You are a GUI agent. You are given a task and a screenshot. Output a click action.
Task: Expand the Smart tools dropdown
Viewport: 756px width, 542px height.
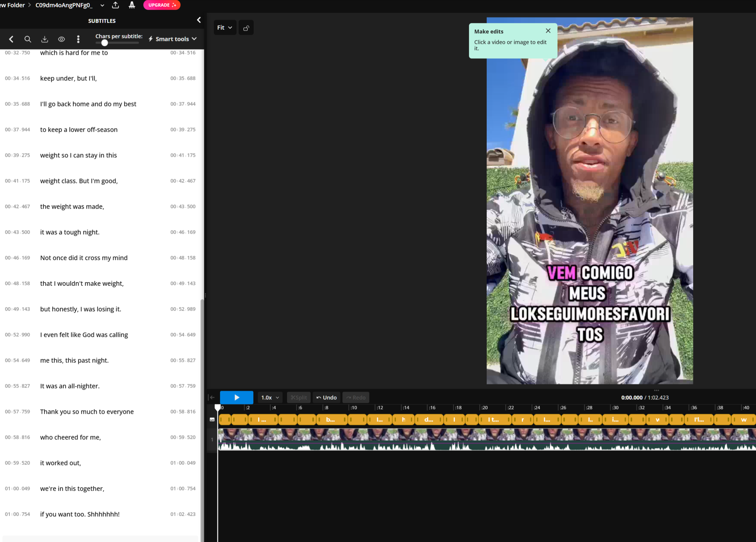pyautogui.click(x=172, y=39)
